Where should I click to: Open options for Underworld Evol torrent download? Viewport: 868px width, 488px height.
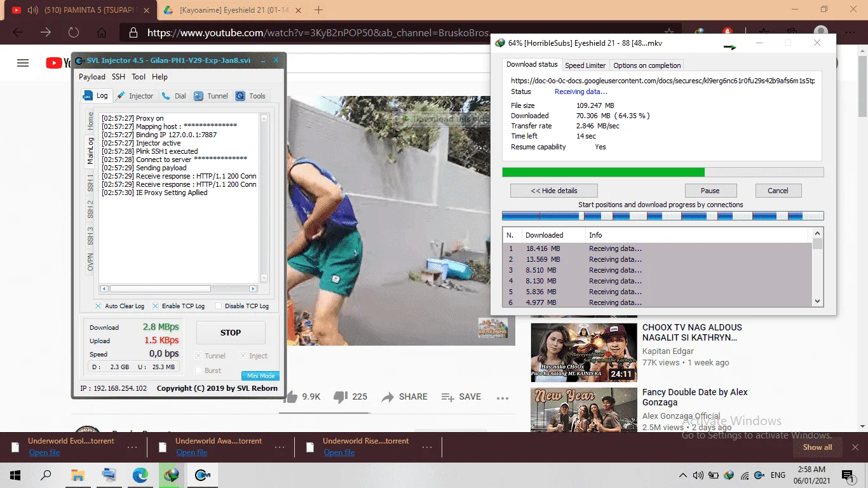(132, 447)
